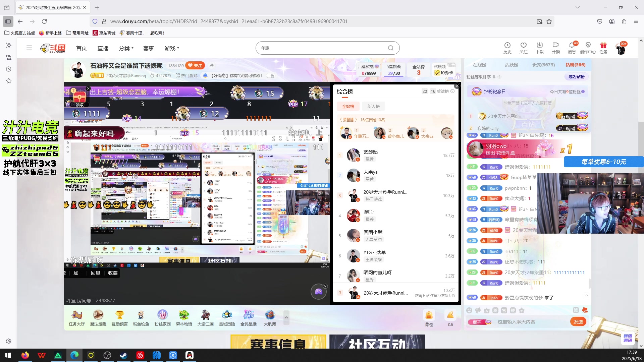The width and height of the screenshot is (644, 362).
Task: Bookmark this page with the star icon
Action: coord(549,21)
